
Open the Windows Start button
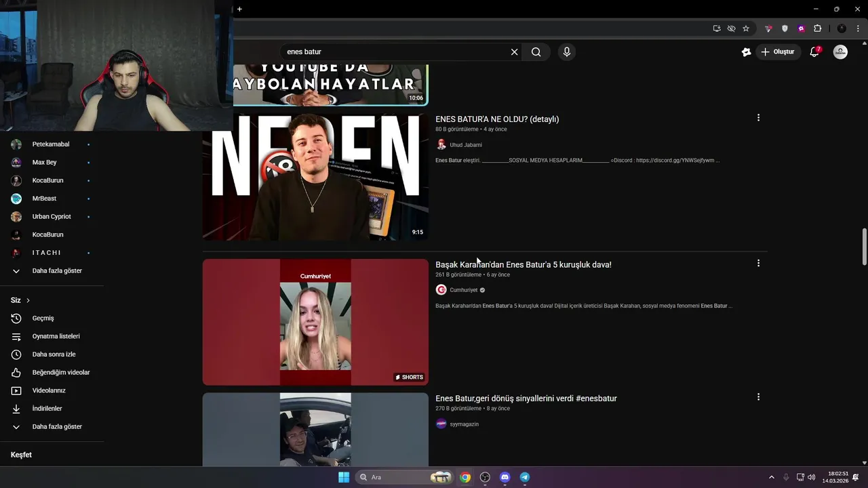[344, 477]
